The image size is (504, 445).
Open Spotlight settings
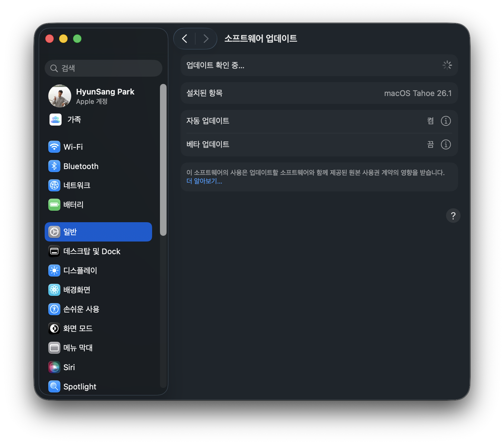tap(79, 386)
